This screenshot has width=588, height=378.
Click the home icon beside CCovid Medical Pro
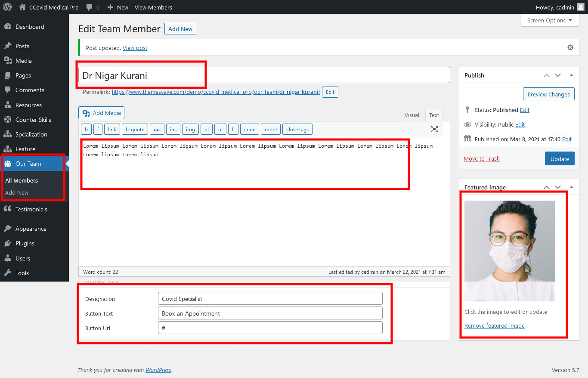22,7
